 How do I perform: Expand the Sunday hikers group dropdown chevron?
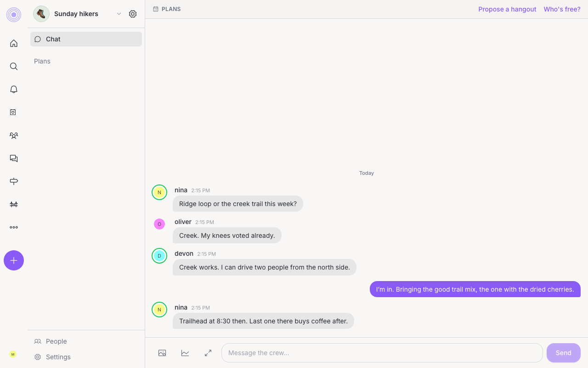(119, 14)
